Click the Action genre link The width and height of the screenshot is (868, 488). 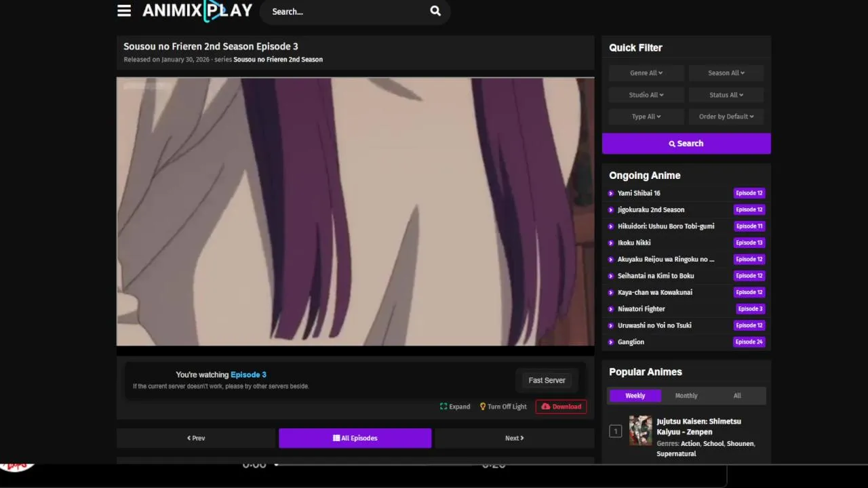coord(690,444)
